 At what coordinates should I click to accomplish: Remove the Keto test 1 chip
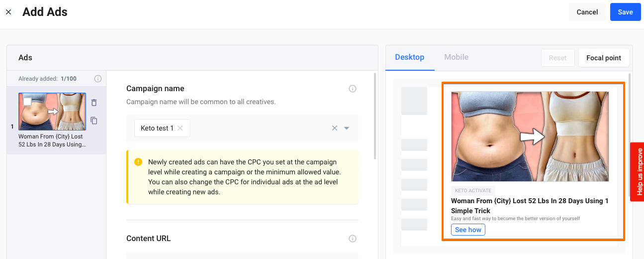tap(180, 128)
